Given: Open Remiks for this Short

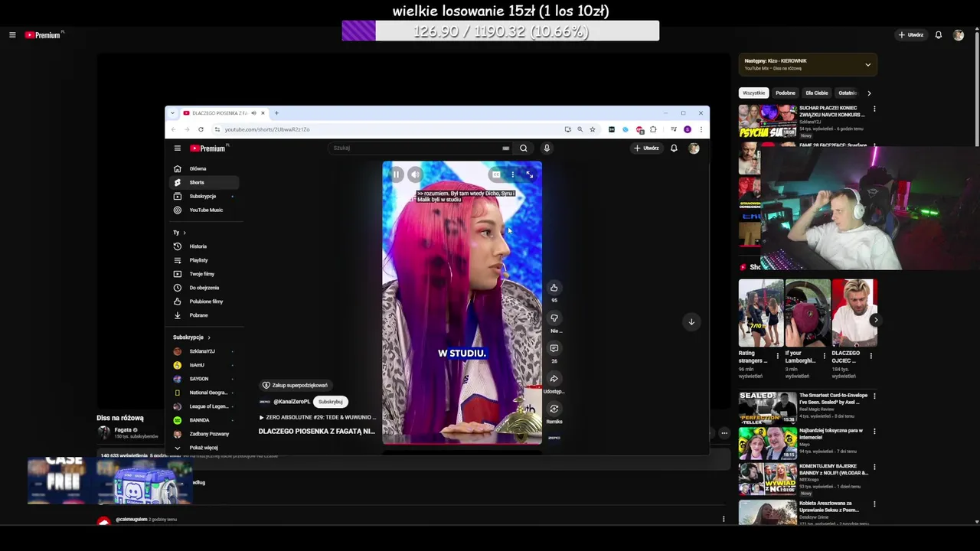Looking at the screenshot, I should click(x=554, y=409).
